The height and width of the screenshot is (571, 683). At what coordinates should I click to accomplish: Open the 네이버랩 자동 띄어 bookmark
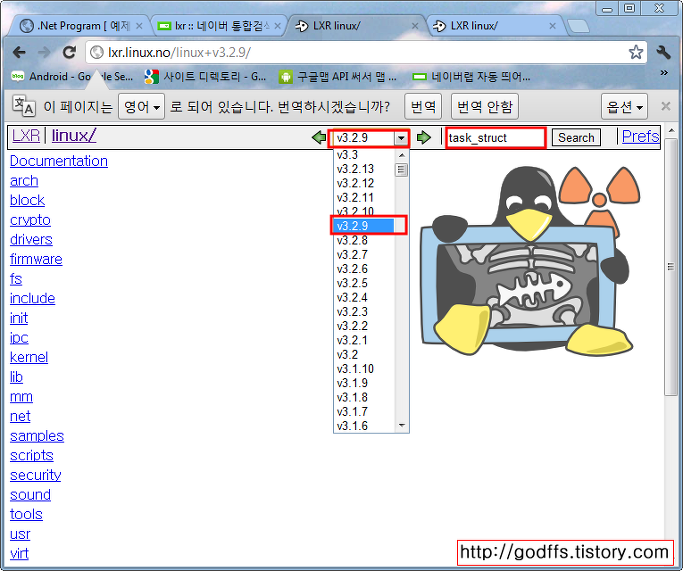(471, 77)
